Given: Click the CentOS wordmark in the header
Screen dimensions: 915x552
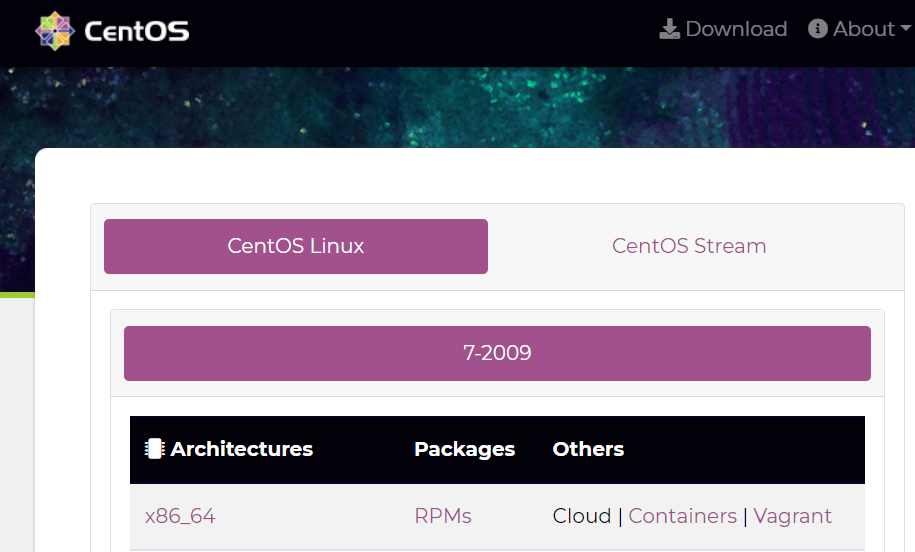Looking at the screenshot, I should (137, 31).
